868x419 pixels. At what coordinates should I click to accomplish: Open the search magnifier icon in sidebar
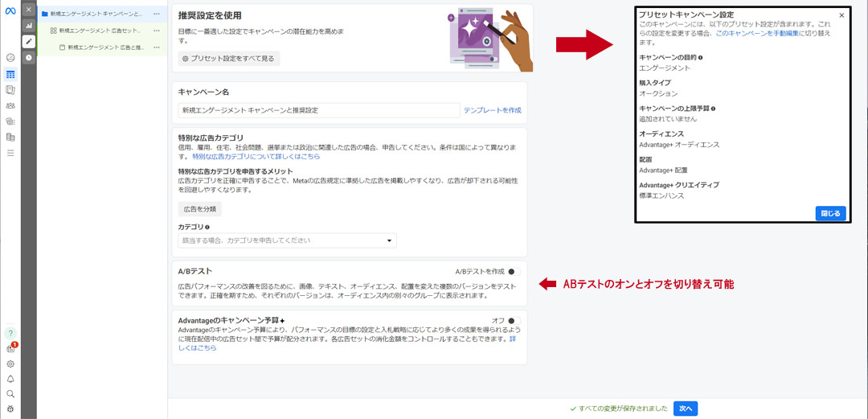10,394
